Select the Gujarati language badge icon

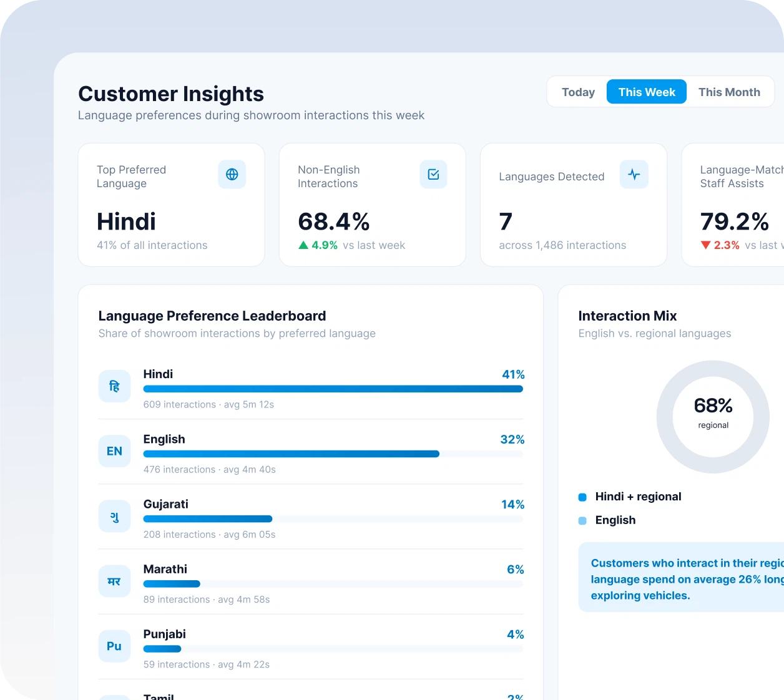coord(114,516)
